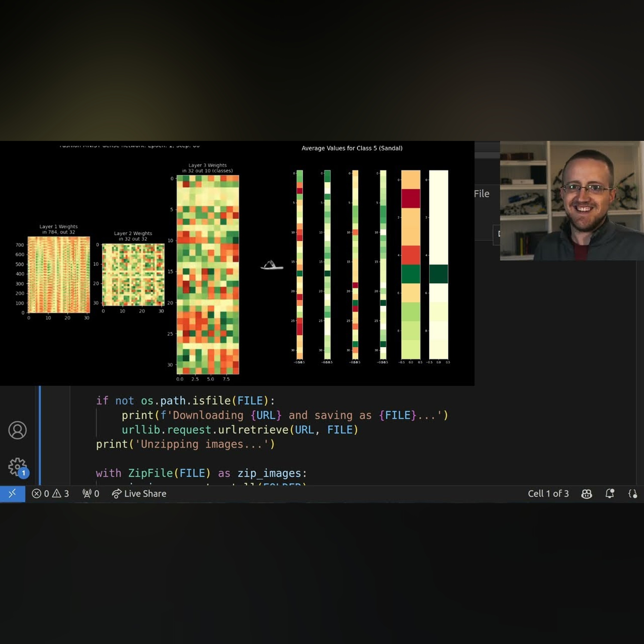This screenshot has height=644, width=644.
Task: Click the Layer 3 Weights heatmap
Action: click(x=208, y=275)
